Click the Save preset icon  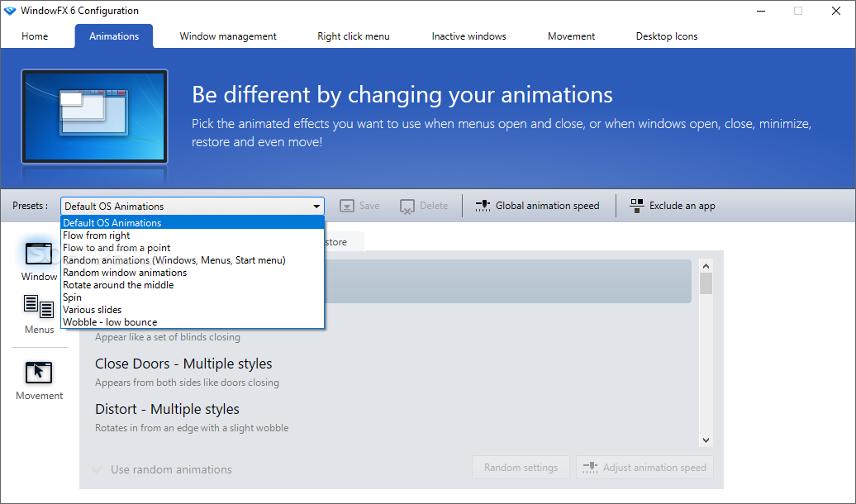(x=347, y=206)
